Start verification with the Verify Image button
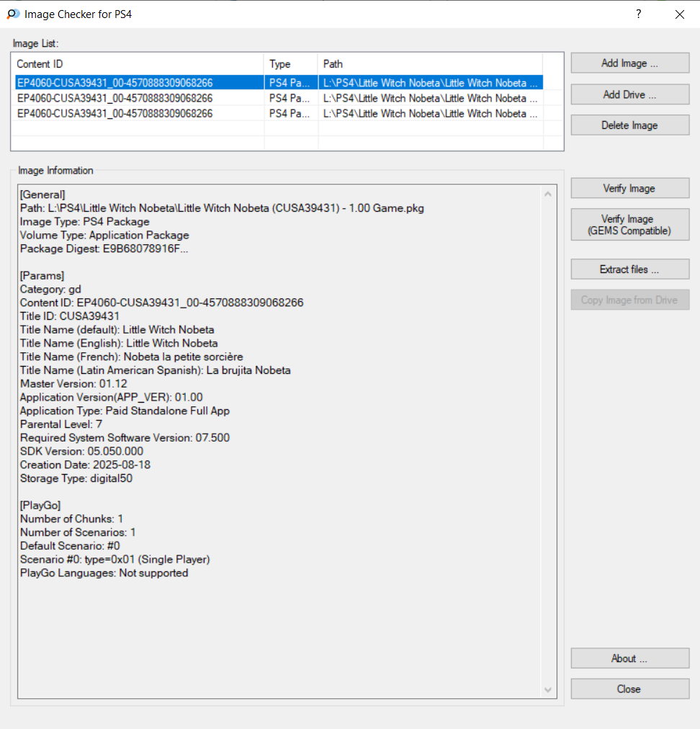Screen dimensions: 700x729 (x=630, y=188)
